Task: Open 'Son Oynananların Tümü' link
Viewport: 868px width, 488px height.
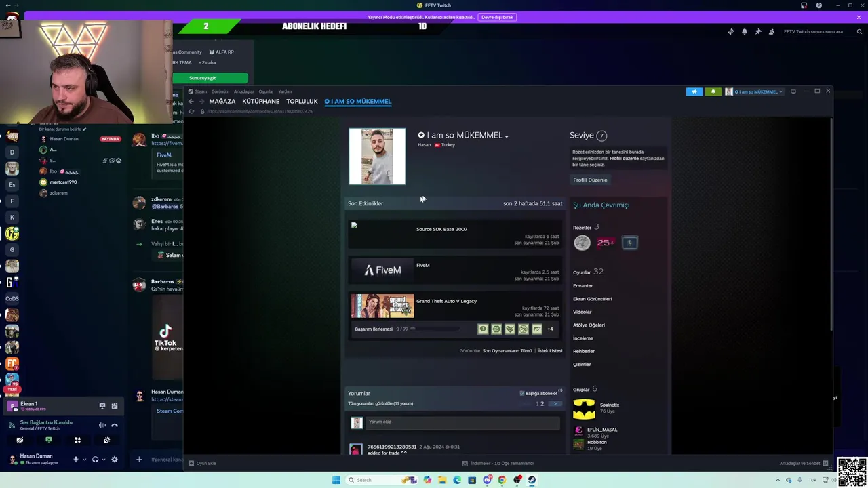Action: coord(507,351)
